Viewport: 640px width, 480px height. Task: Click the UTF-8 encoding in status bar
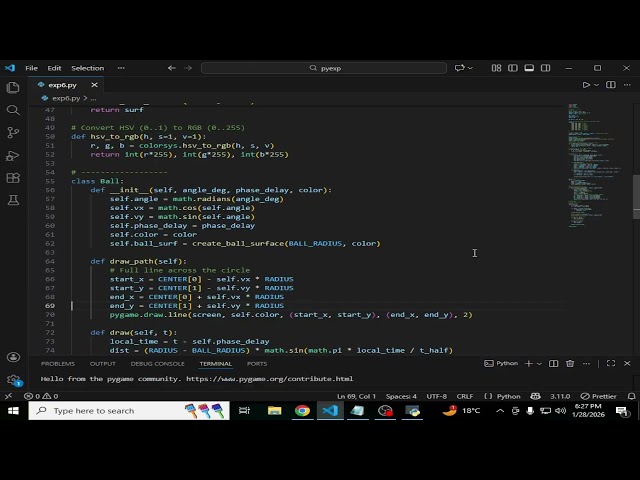436,396
